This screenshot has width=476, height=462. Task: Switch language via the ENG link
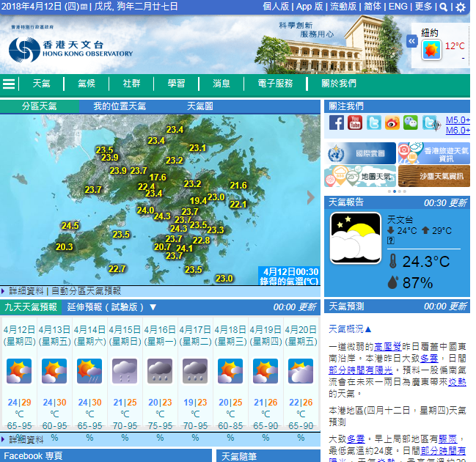[398, 7]
